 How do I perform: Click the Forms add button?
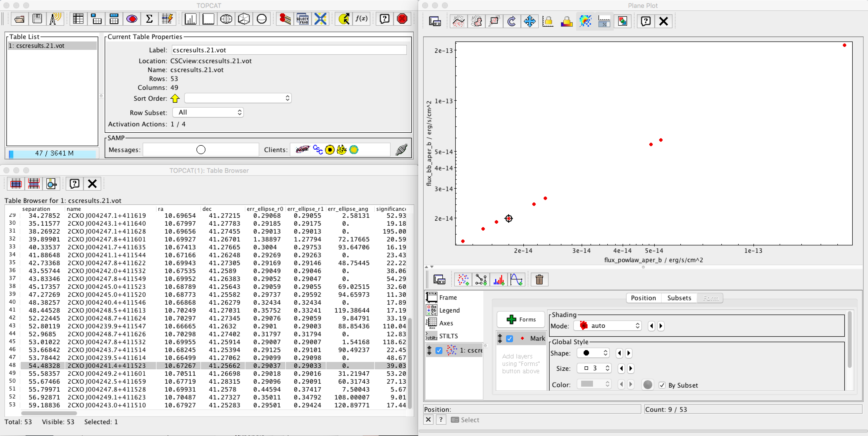[521, 319]
